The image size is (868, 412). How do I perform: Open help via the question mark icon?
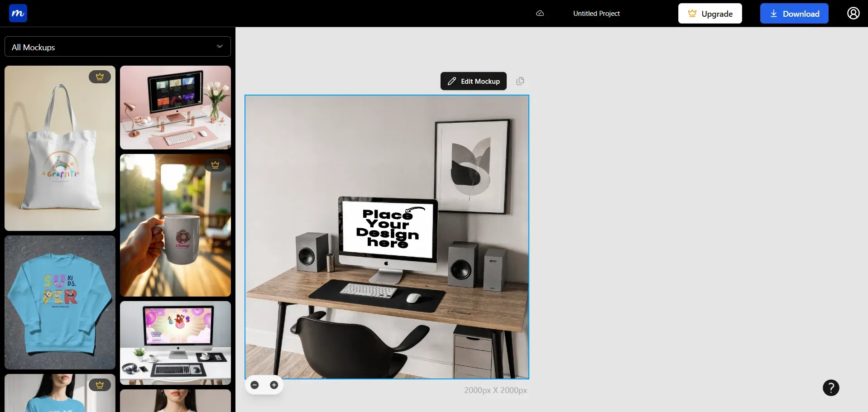831,388
